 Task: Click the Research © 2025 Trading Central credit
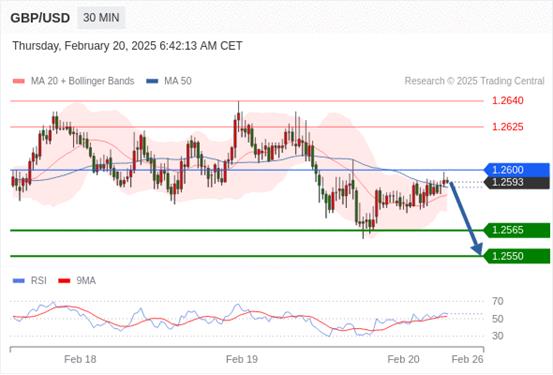474,81
